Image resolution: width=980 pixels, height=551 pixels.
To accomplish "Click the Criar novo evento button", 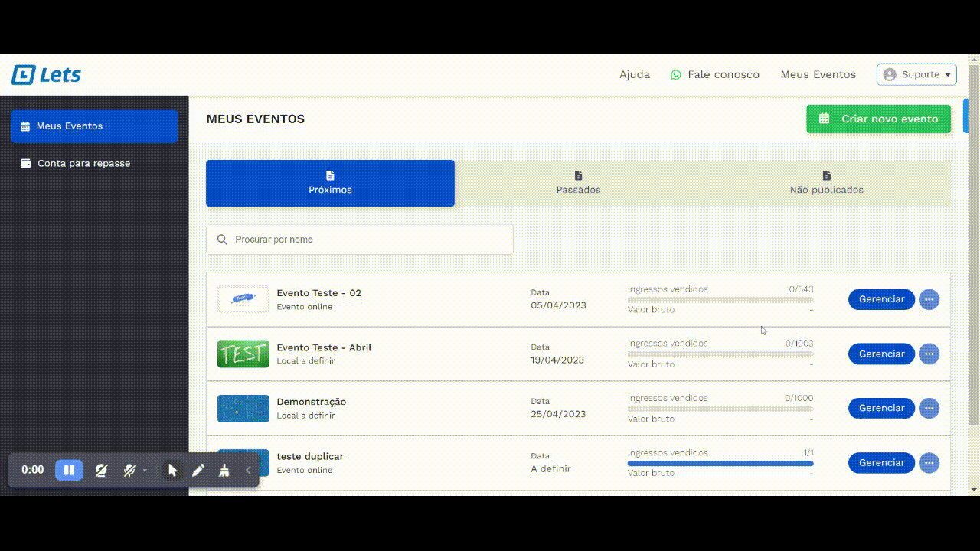I will coord(878,119).
